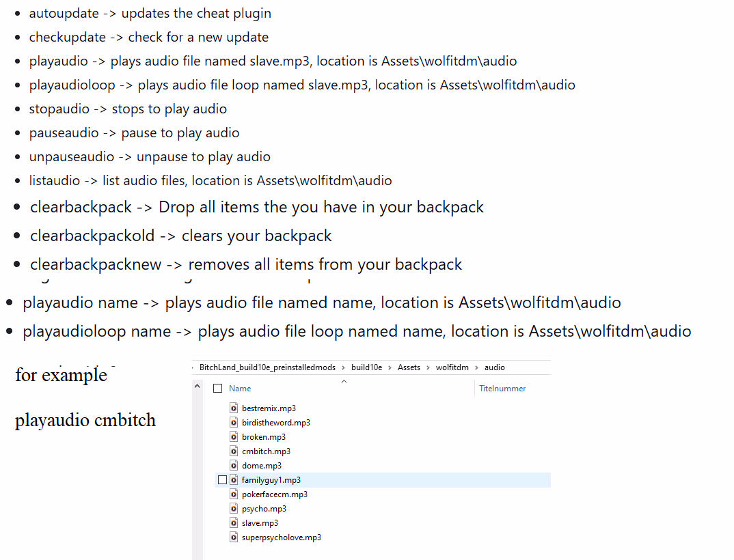Go to BitchLand_build10e_preinstalledmods in the breadcrumb
This screenshot has height=560, width=734.
click(x=267, y=367)
